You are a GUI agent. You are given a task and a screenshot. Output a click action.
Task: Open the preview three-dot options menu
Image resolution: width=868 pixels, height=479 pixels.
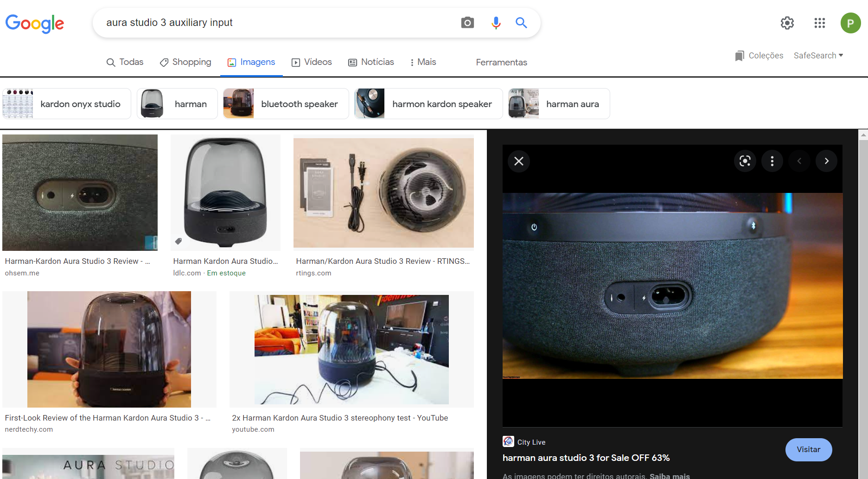pos(772,161)
